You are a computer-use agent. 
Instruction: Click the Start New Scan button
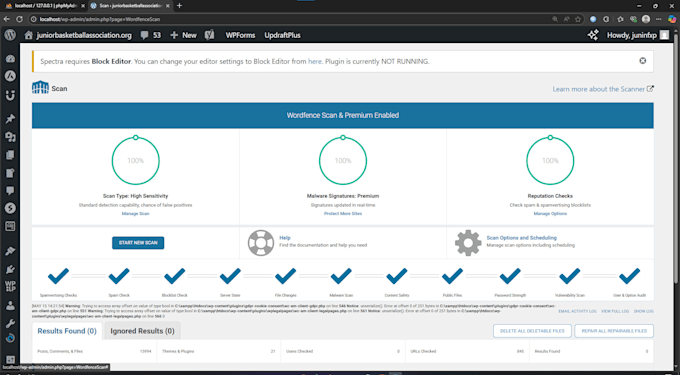click(x=138, y=243)
